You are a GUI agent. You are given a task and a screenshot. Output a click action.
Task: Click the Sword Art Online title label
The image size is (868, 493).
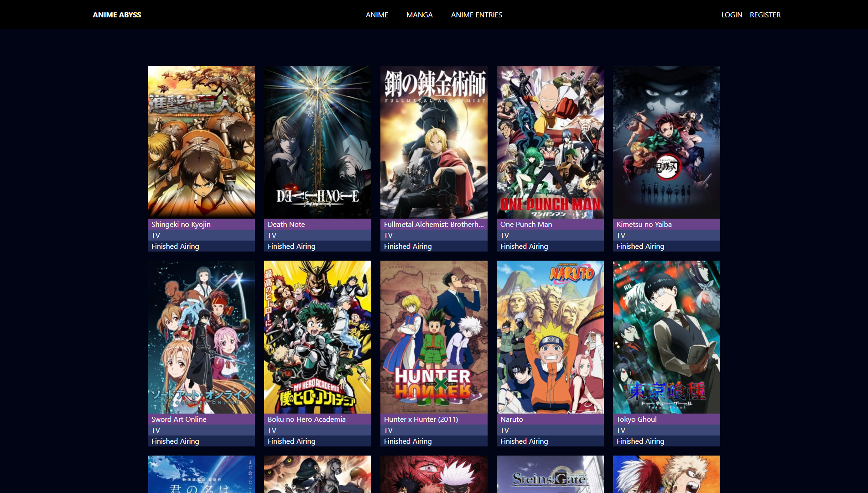[179, 419]
